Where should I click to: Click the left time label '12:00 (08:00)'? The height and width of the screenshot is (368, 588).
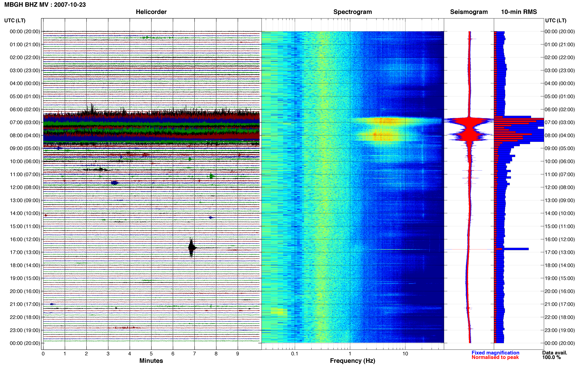[x=25, y=187]
